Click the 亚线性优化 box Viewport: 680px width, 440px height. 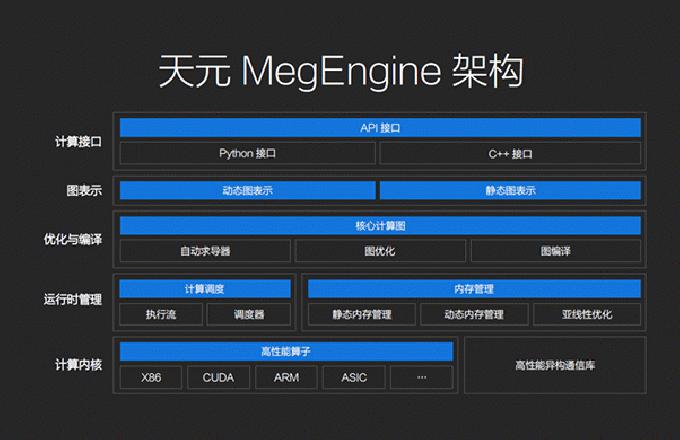pos(587,315)
